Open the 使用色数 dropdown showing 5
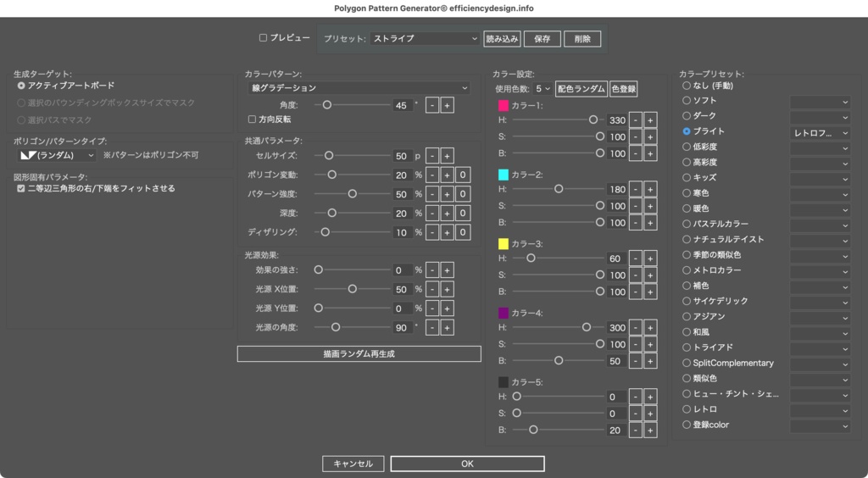 (x=542, y=88)
